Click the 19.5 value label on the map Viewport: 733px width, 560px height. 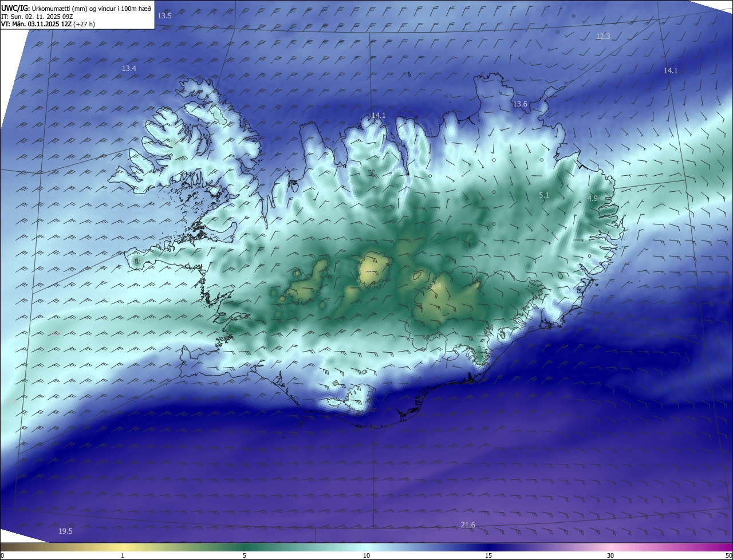[65, 531]
